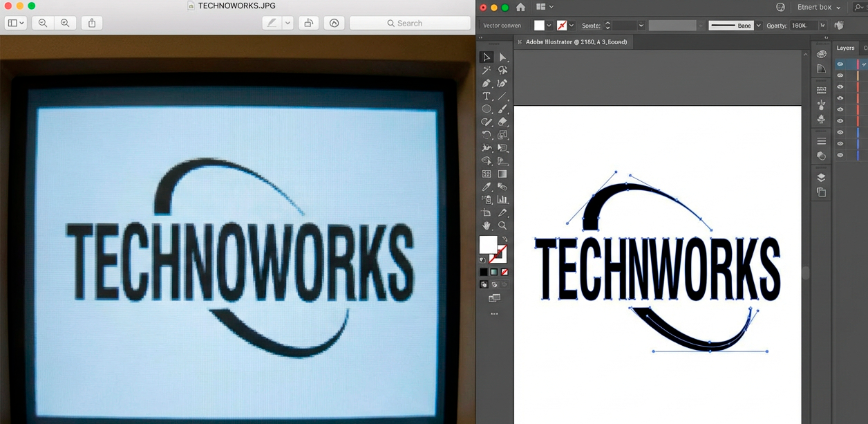Toggle the last layer's eye icon
The height and width of the screenshot is (424, 868).
pos(840,155)
